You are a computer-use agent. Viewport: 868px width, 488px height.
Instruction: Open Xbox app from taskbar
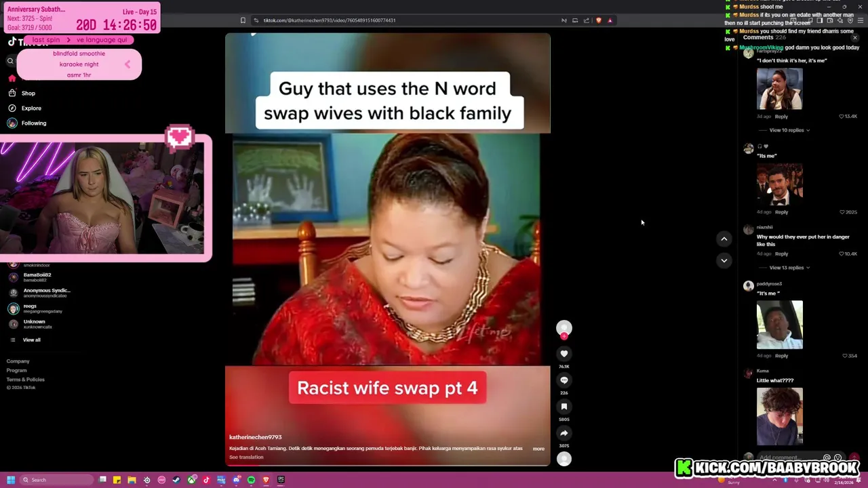tap(191, 480)
